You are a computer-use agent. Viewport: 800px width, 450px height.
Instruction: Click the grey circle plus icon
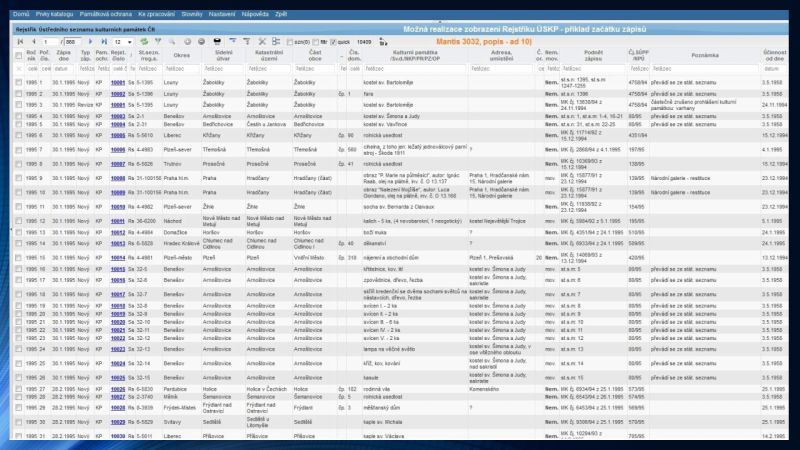click(x=187, y=42)
